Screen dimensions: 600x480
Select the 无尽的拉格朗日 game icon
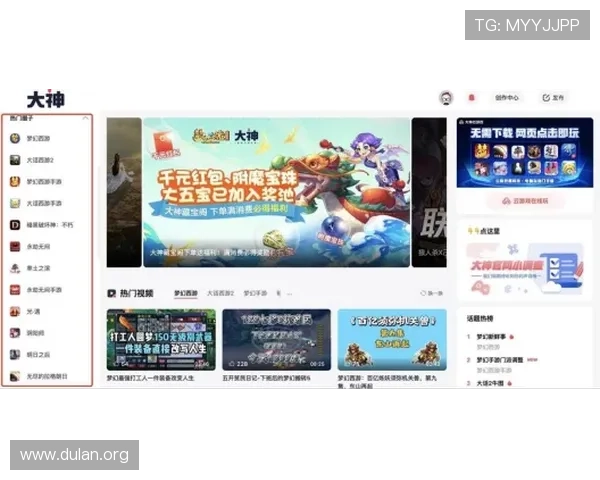[x=15, y=376]
